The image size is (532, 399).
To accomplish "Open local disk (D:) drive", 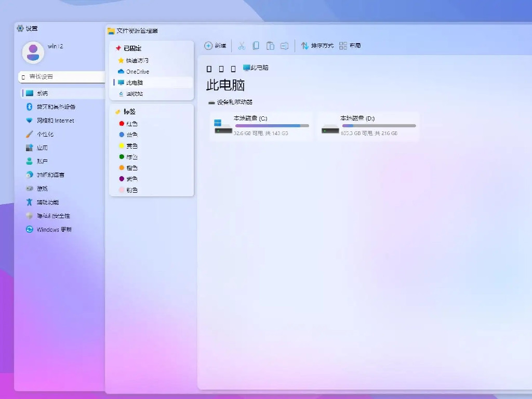I will (368, 126).
